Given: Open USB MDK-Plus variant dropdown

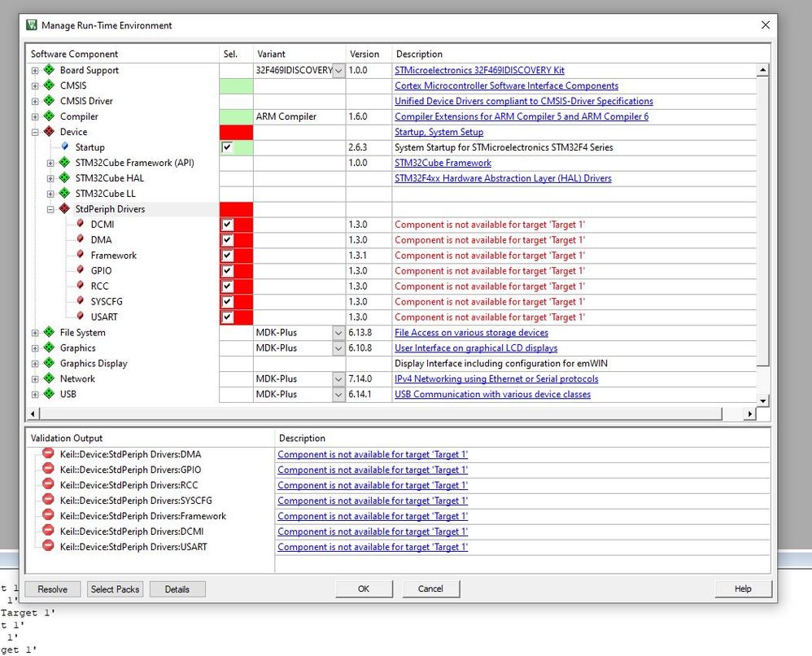Looking at the screenshot, I should 338,394.
